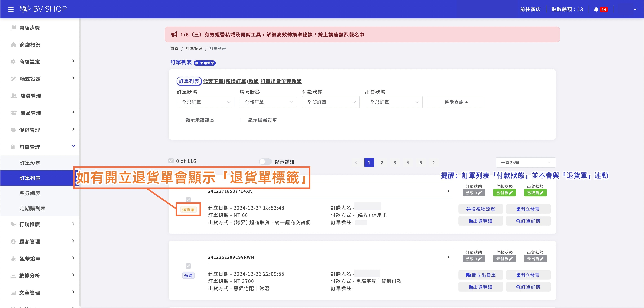Viewport: 644px width, 308px height.
Task: Toggle the select-all checkbox beside 0 of 116
Action: [171, 161]
